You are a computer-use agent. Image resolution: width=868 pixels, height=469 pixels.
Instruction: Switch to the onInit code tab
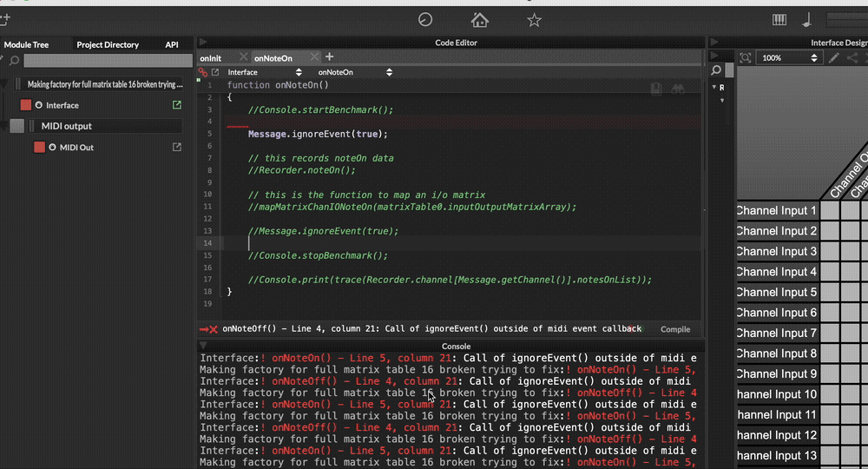pos(211,57)
